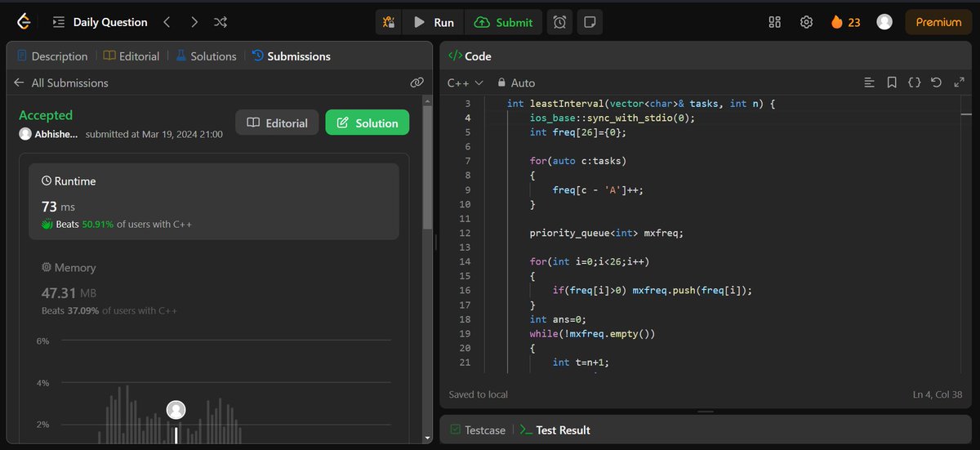This screenshot has width=980, height=450.
Task: Go back to All Submissions
Action: point(61,82)
